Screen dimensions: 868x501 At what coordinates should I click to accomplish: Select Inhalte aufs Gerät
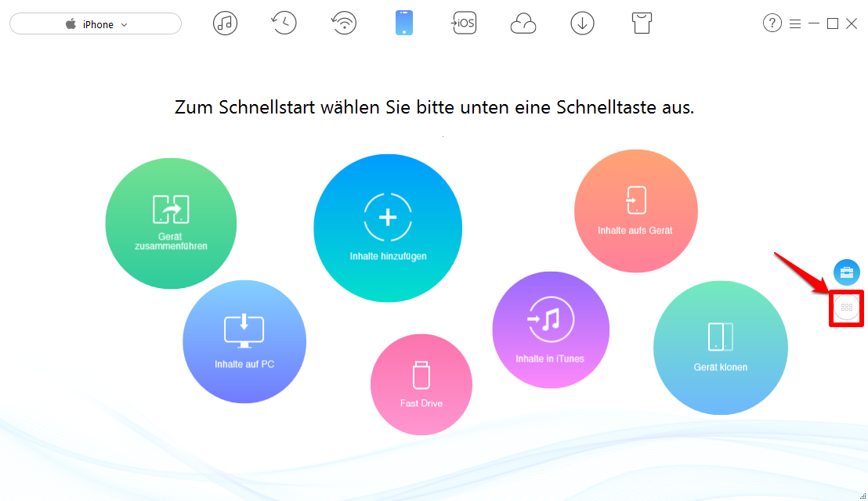[636, 211]
